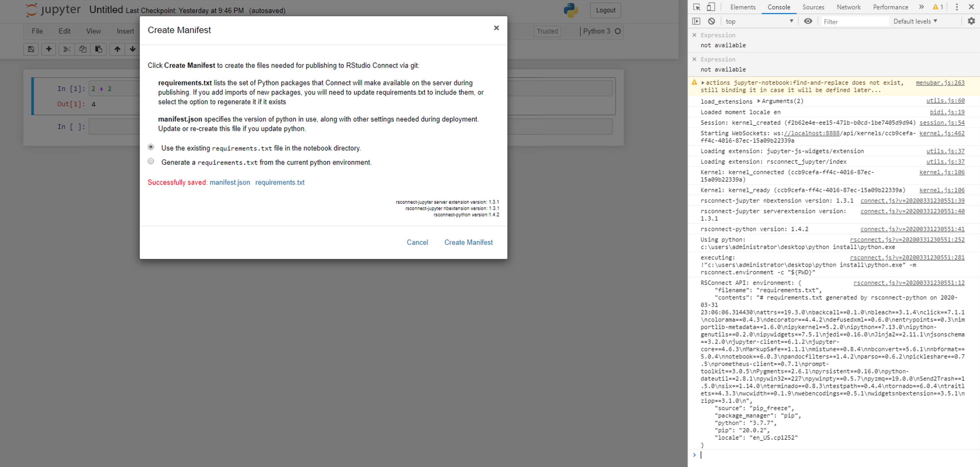Move selected cell up arrow
This screenshot has width=980, height=467.
coord(118,49)
